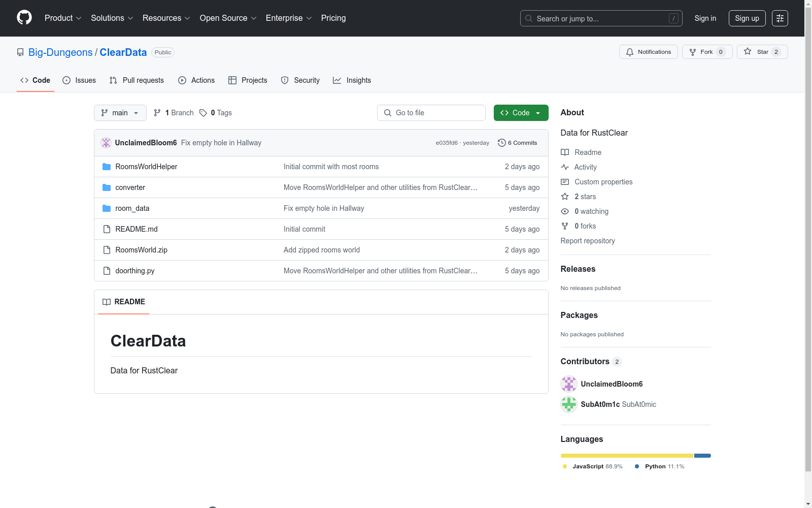Click the JavaScript language color dot
This screenshot has width=812, height=508.
[565, 466]
